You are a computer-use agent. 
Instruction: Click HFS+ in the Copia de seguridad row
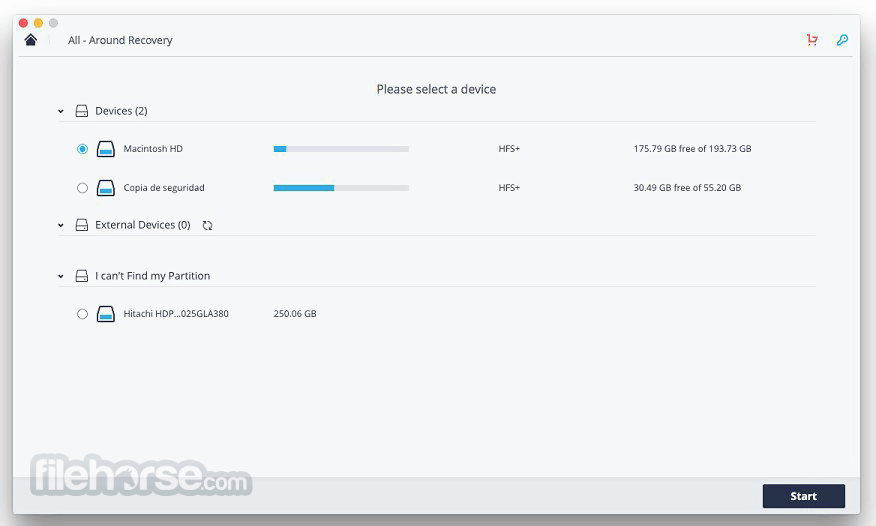pyautogui.click(x=509, y=188)
